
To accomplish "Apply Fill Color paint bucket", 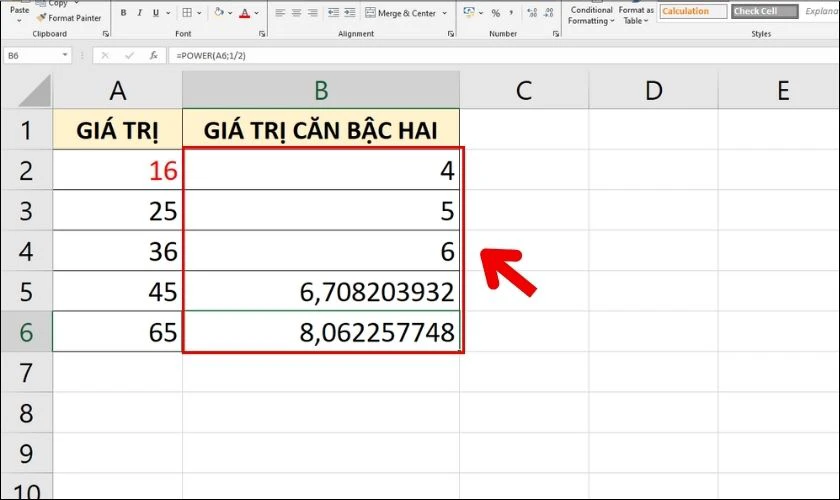I will (219, 12).
